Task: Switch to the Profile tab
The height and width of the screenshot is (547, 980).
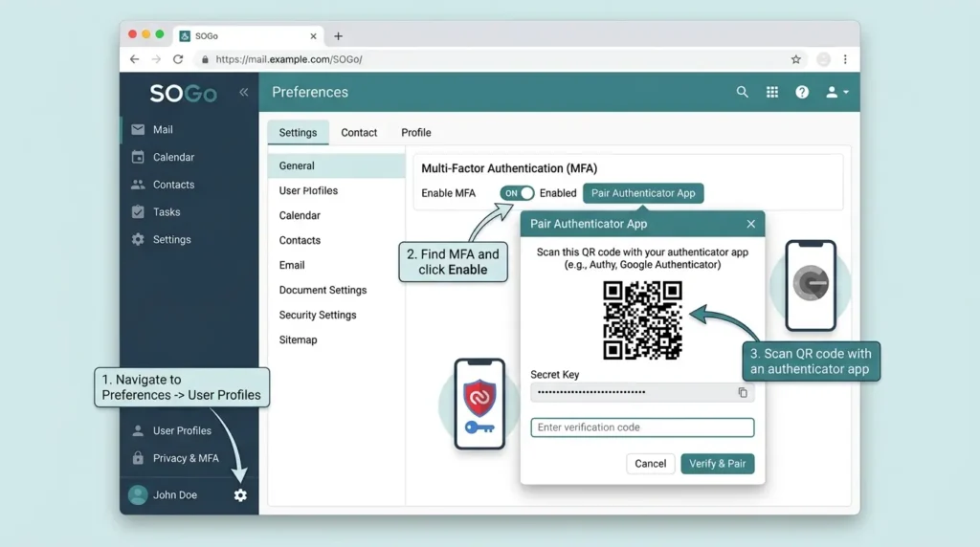Action: pyautogui.click(x=416, y=132)
